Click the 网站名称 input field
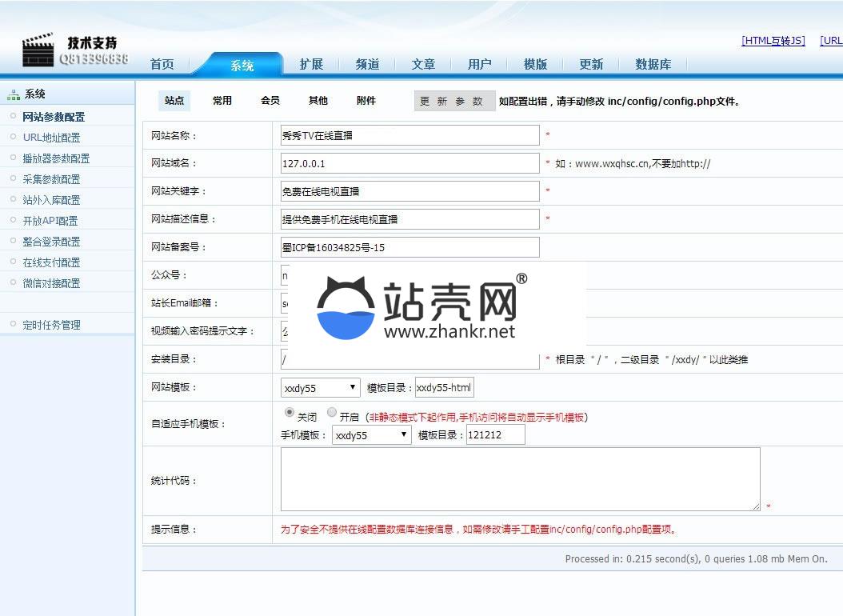The image size is (843, 616). [x=410, y=136]
